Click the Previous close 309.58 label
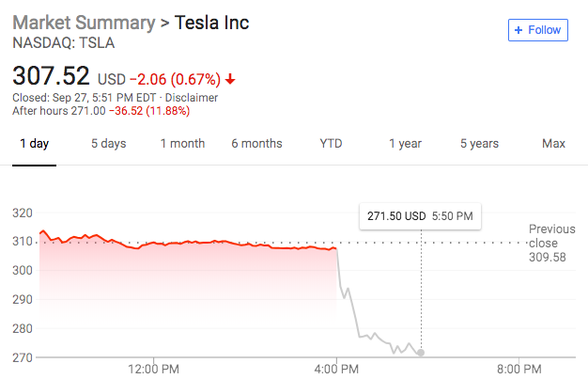 pos(551,243)
